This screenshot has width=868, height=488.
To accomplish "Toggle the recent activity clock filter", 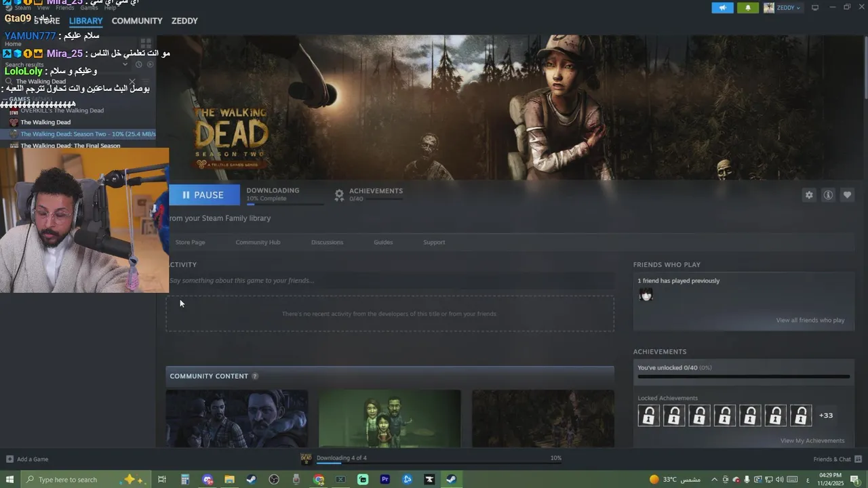I will click(138, 64).
